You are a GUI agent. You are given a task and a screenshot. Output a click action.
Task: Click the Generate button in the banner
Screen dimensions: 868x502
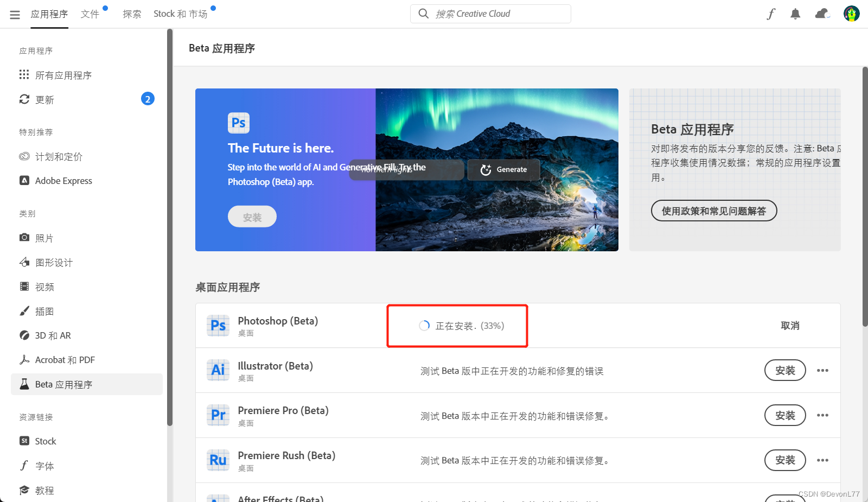point(504,169)
